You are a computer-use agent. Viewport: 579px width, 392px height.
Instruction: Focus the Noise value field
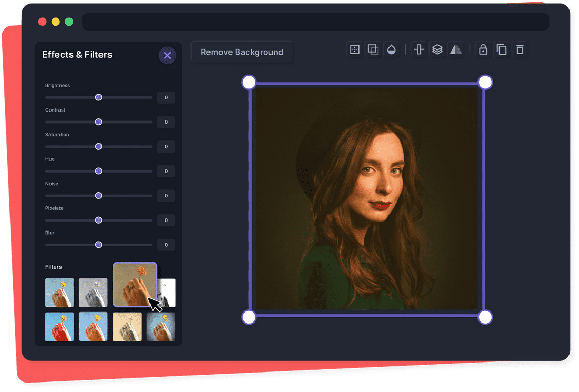(166, 196)
